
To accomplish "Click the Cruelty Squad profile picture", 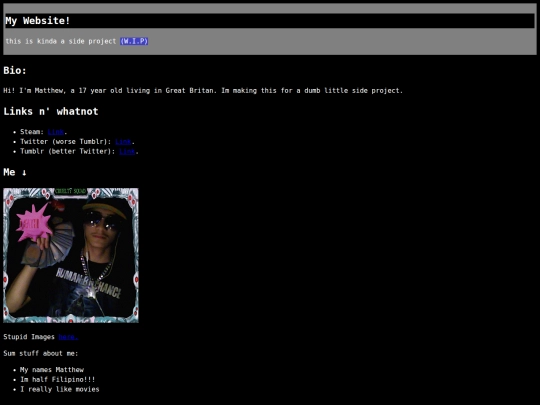I will (x=71, y=255).
